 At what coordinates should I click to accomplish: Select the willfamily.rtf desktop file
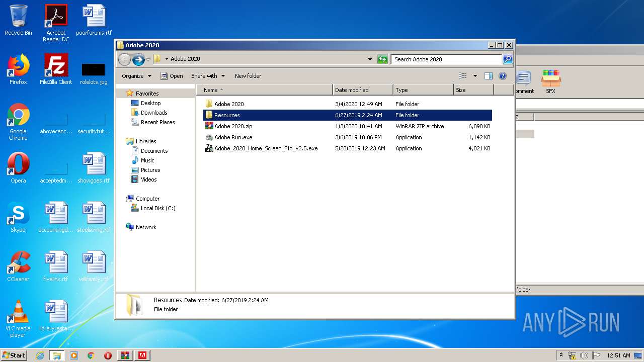tap(94, 266)
